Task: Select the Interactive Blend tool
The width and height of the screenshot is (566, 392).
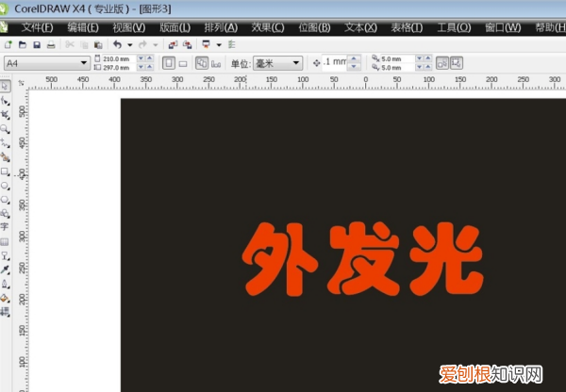Action: pyautogui.click(x=5, y=256)
